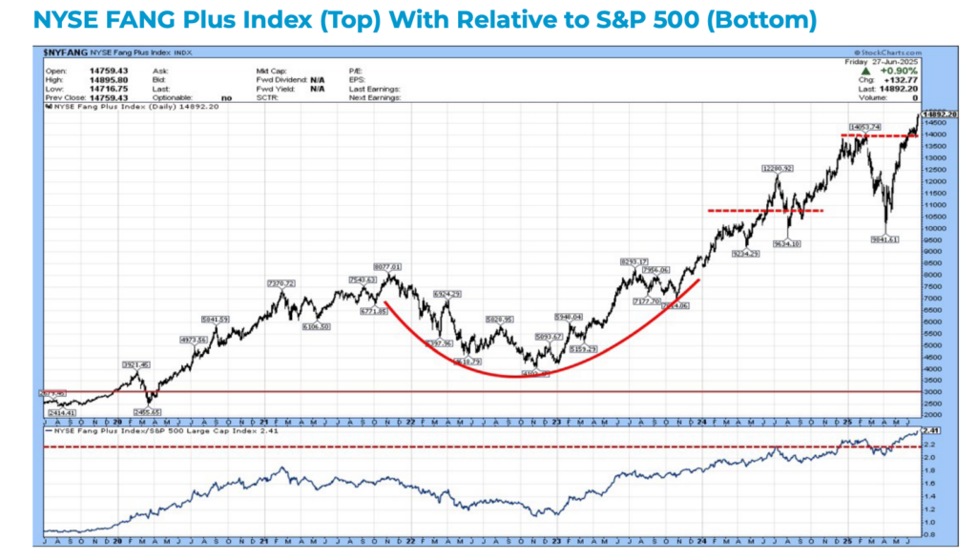Select the Open value 14759.43
The height and width of the screenshot is (560, 977).
click(x=109, y=71)
